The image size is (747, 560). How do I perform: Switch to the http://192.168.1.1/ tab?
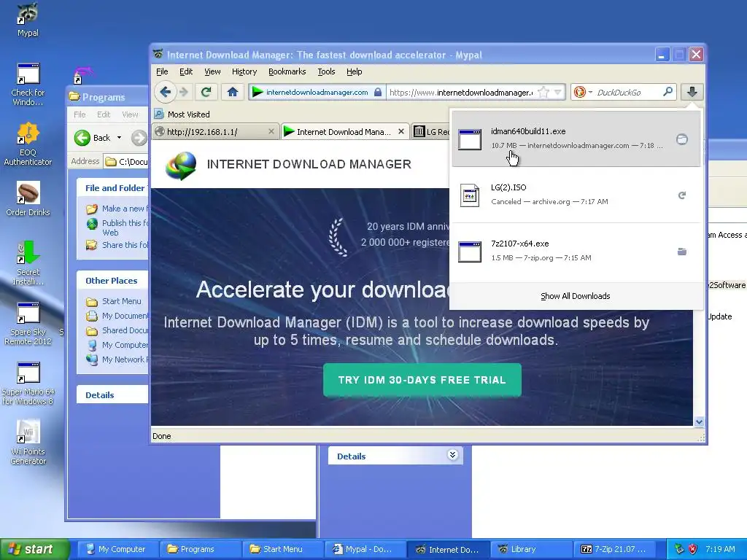[215, 132]
